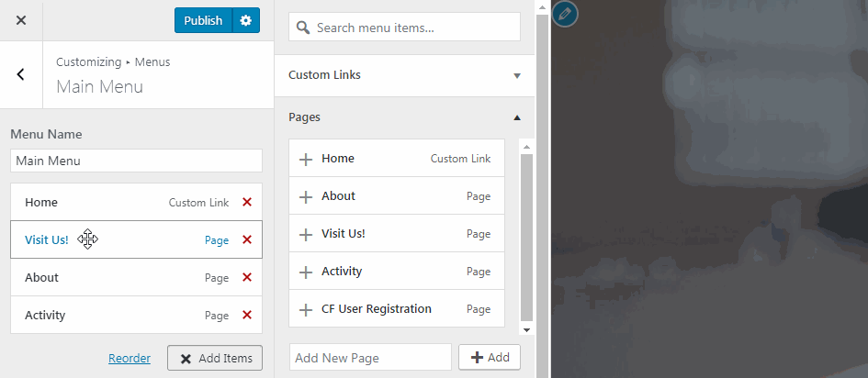Remove About item with red X
868x378 pixels.
(x=246, y=278)
